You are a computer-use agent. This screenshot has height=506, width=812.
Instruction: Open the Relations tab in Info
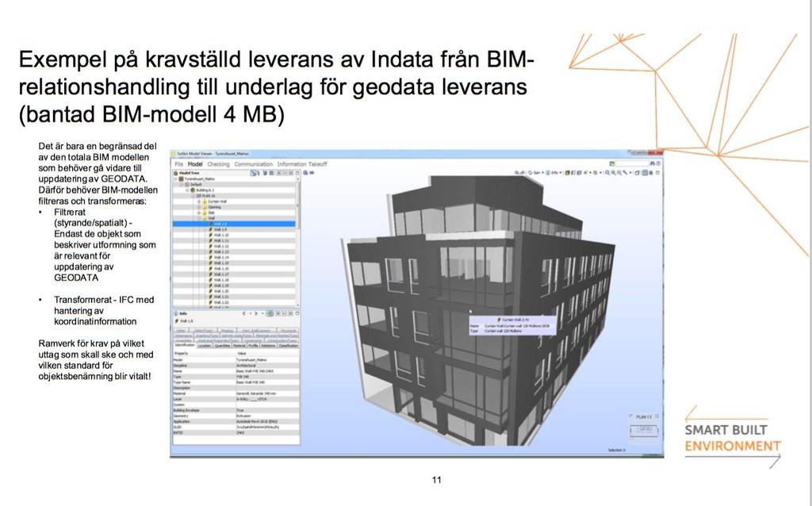tap(268, 346)
